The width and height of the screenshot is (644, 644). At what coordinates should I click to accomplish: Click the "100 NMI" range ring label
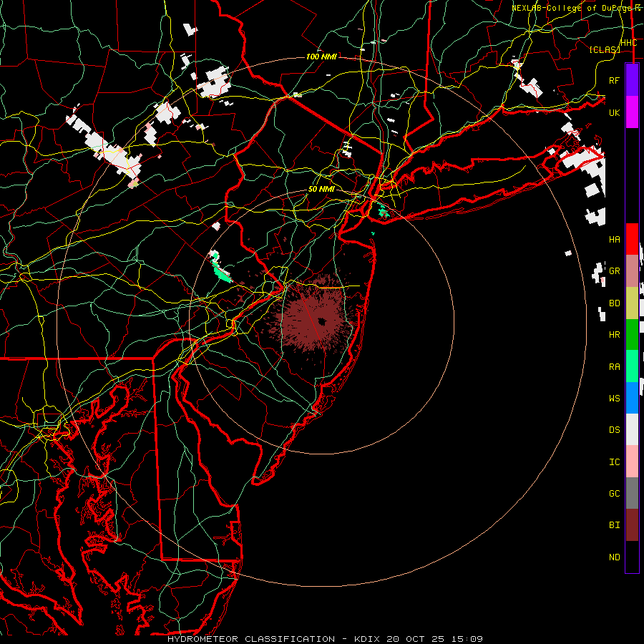321,57
